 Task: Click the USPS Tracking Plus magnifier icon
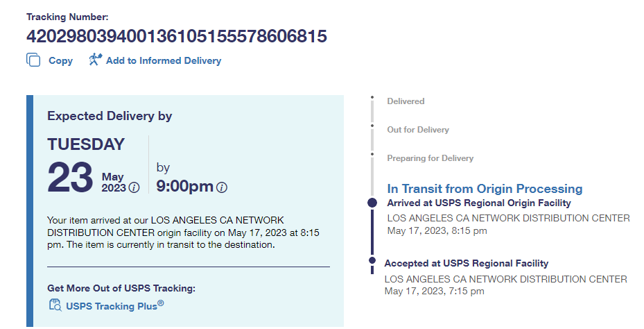pyautogui.click(x=55, y=305)
